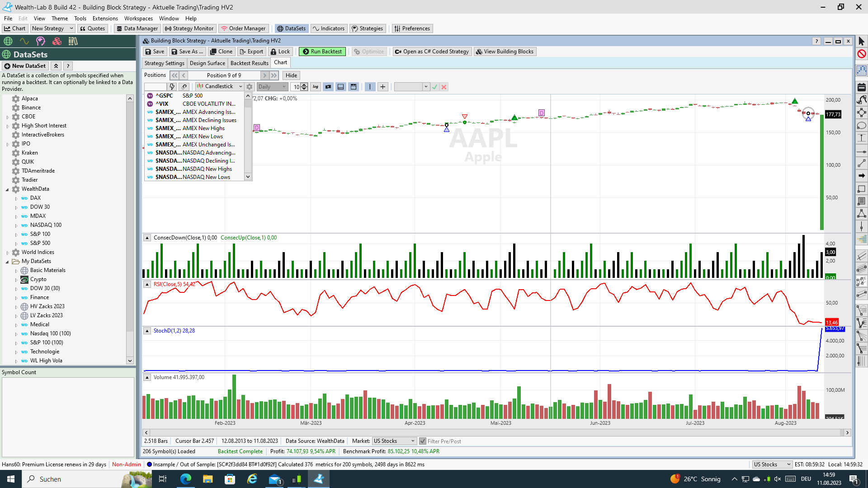Image resolution: width=868 pixels, height=488 pixels.
Task: Open the Tools menu
Action: click(80, 19)
